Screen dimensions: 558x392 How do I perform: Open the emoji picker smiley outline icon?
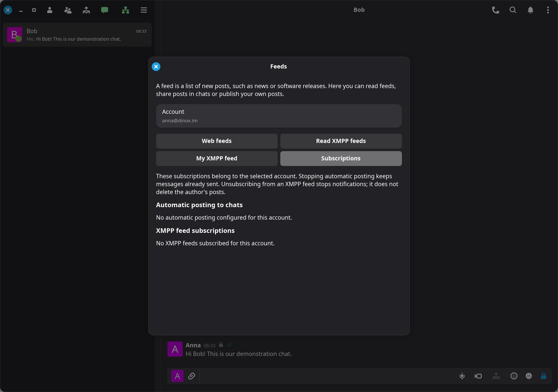(514, 376)
